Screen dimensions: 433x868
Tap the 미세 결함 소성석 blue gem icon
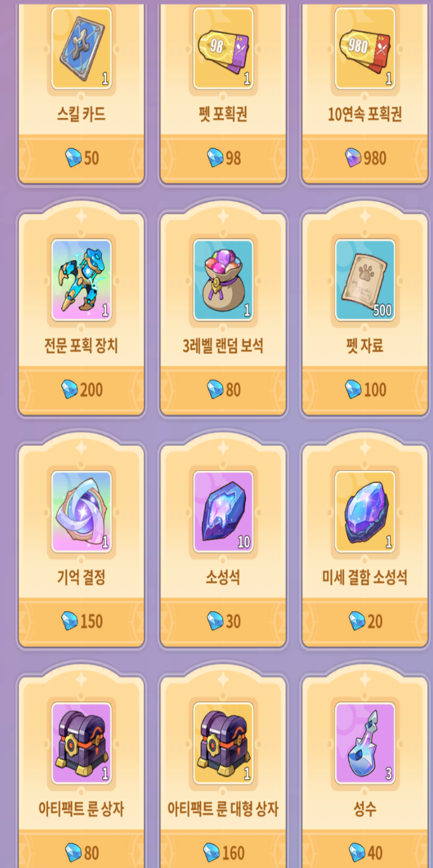click(365, 511)
